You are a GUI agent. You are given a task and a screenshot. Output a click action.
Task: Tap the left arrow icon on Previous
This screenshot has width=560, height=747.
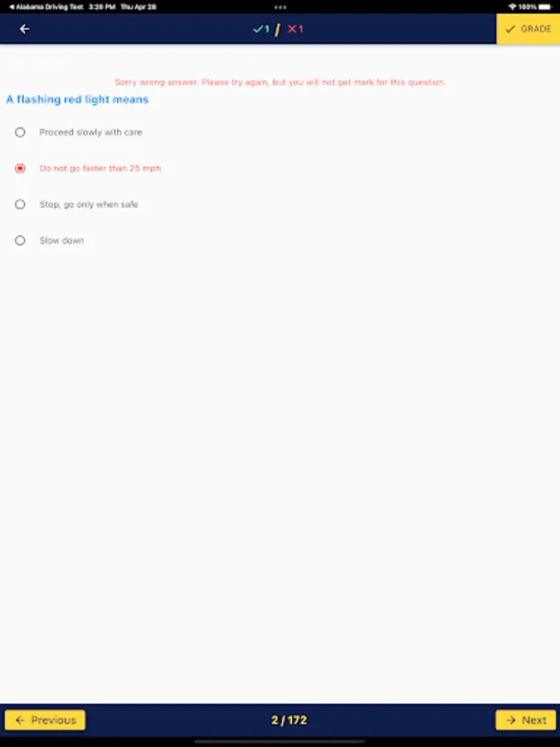(x=20, y=720)
